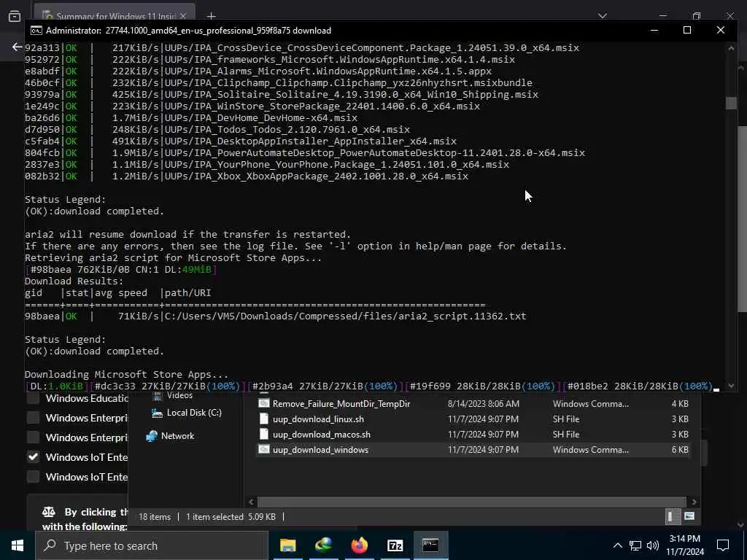747x560 pixels.
Task: Show hidden system tray icons
Action: tap(617, 545)
